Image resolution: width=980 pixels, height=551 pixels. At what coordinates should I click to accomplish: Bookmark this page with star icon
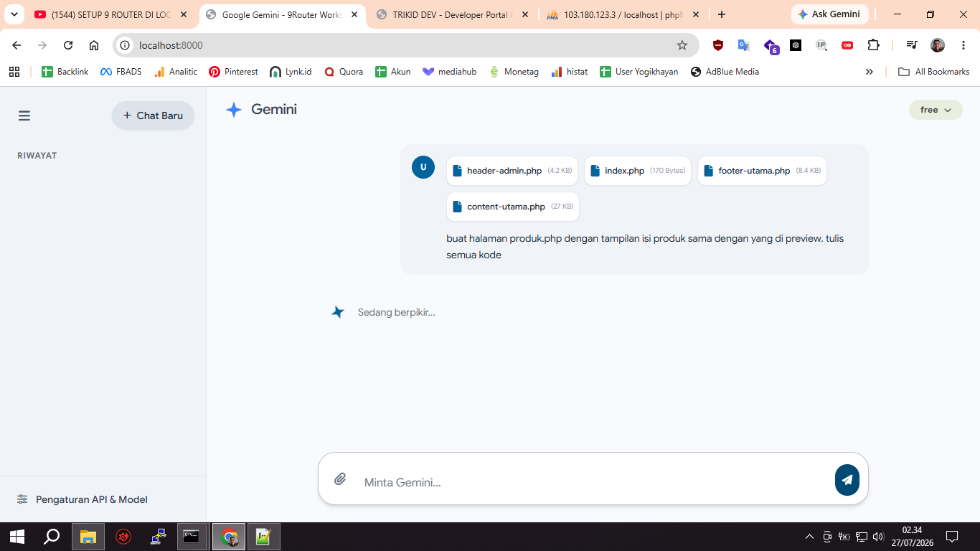pos(682,45)
